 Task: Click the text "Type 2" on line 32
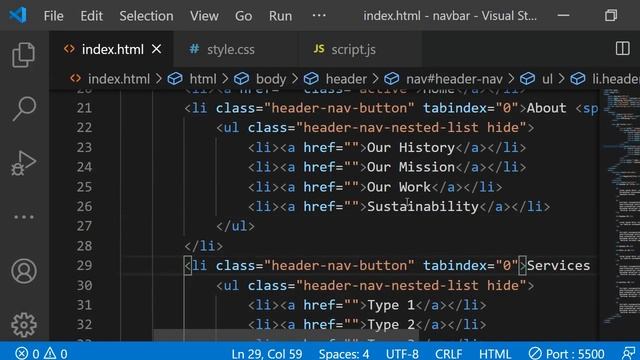(391, 324)
